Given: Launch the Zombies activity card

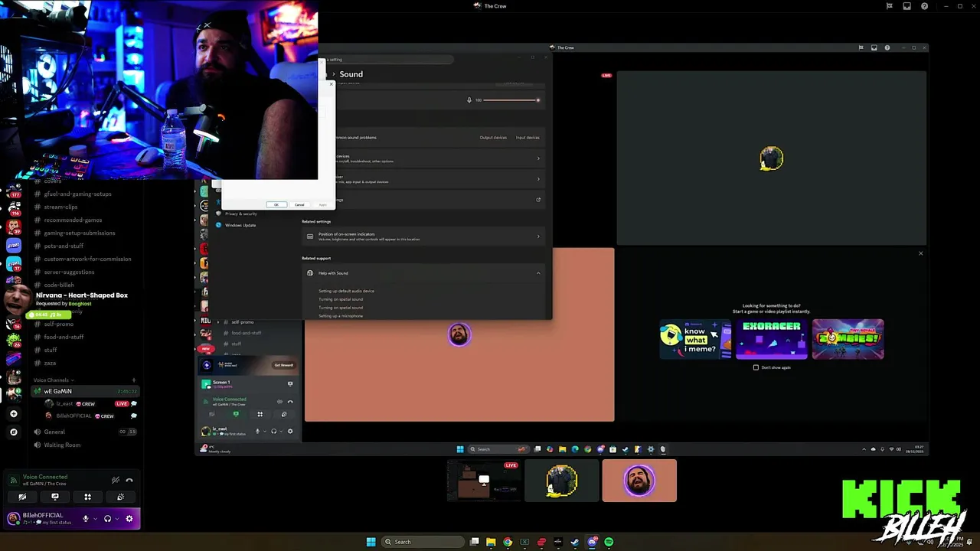Looking at the screenshot, I should tap(848, 339).
